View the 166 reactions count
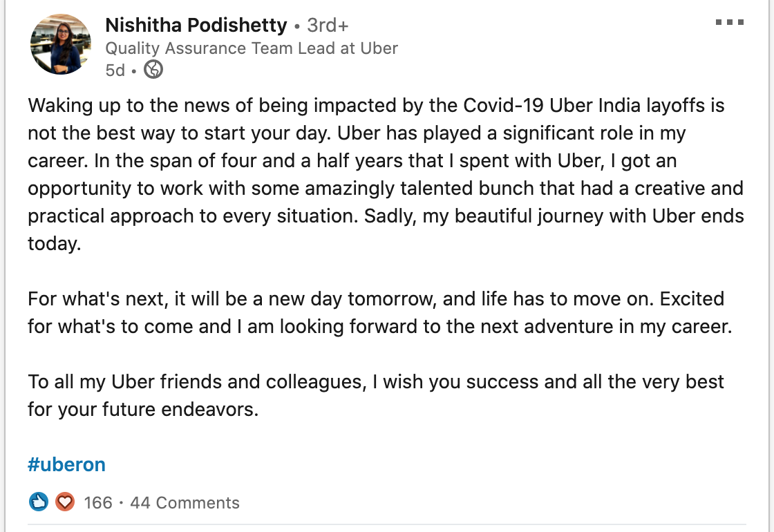The image size is (774, 532). [97, 502]
